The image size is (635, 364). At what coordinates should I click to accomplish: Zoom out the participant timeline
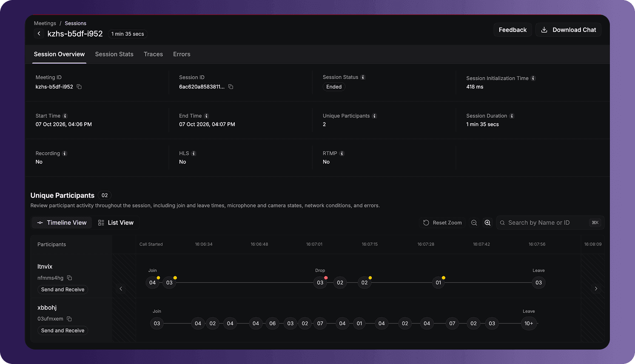tap(474, 223)
